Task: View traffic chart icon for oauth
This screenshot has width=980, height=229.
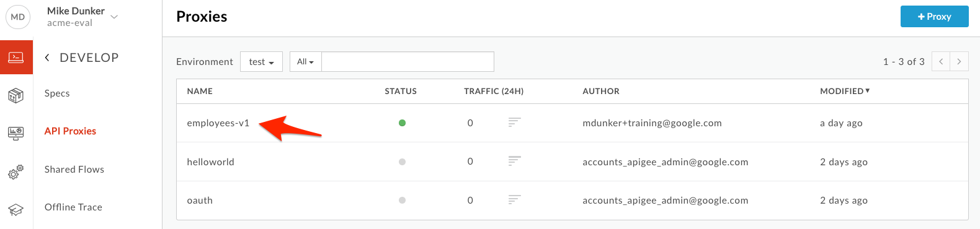Action: [x=514, y=200]
